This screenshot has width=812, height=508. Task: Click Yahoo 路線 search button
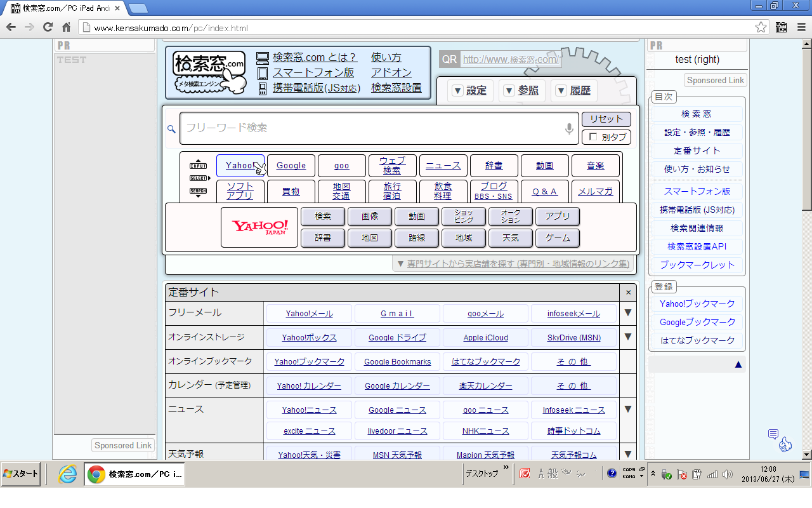(417, 238)
